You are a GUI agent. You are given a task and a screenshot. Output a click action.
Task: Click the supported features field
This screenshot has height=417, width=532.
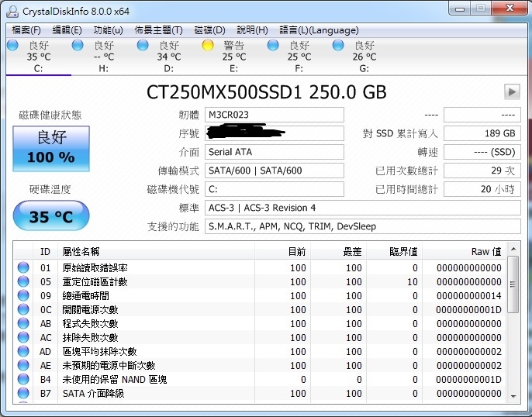click(x=363, y=226)
